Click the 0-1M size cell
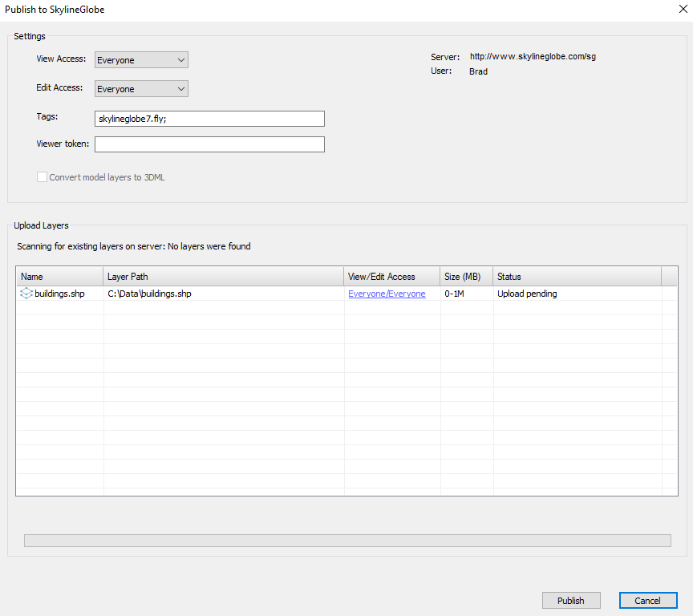The image size is (693, 616). tap(456, 294)
